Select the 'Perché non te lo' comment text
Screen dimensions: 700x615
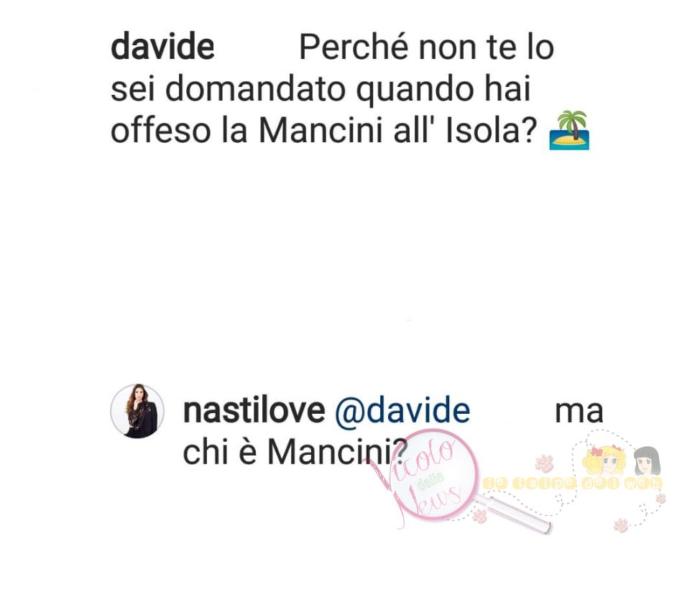[427, 47]
